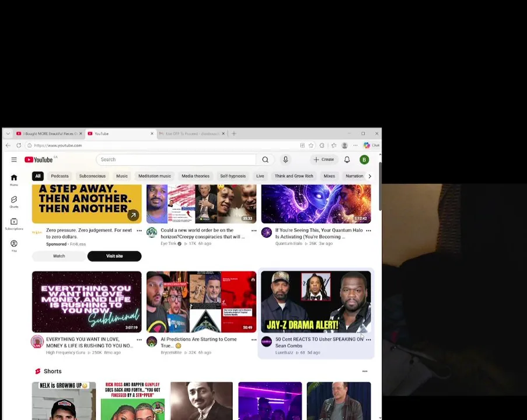527x420 pixels.
Task: Select the Think and Grow Rich chip
Action: 294,176
